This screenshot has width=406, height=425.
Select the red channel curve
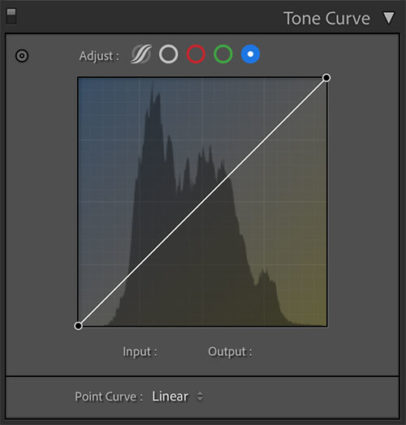click(196, 54)
